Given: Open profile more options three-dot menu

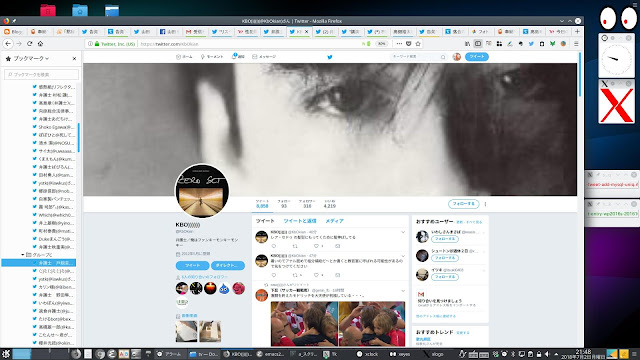Looking at the screenshot, I should 485,204.
